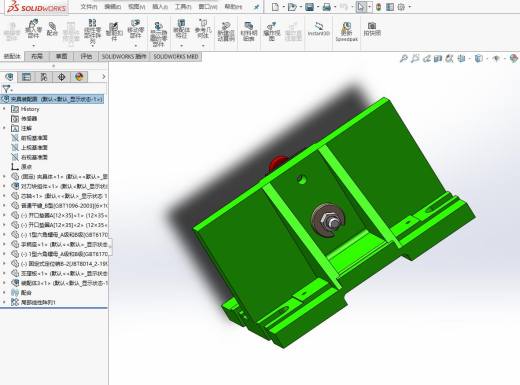Image resolution: width=520 pixels, height=385 pixels.
Task: Click the View Orientation icon
Action: coord(461,59)
